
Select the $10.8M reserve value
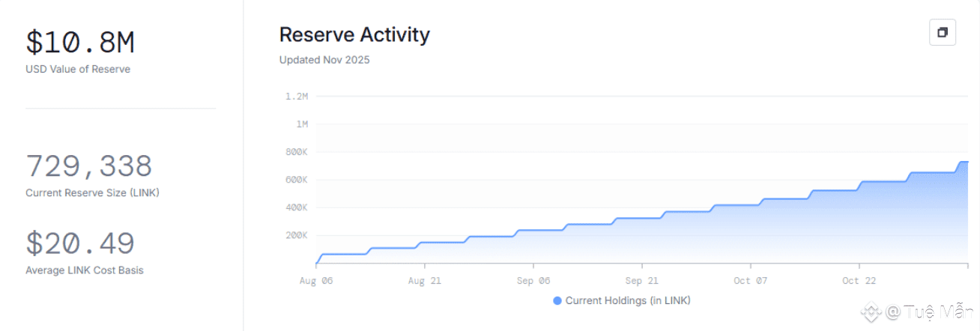point(80,43)
